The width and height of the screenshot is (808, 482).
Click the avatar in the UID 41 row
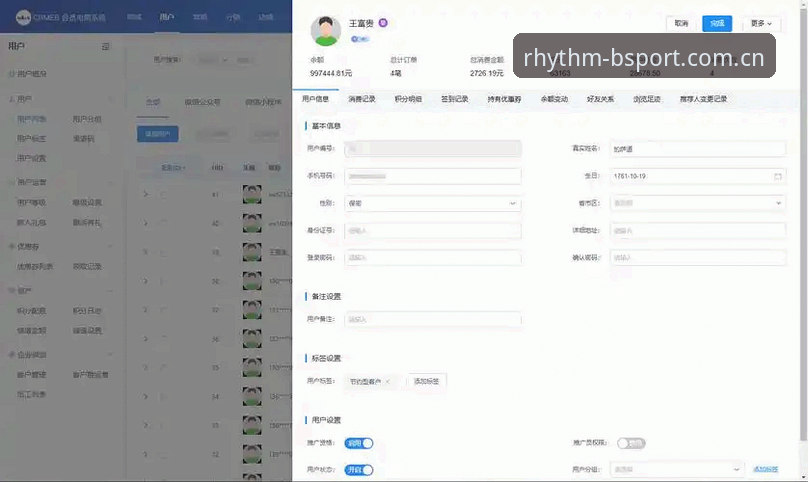tap(252, 194)
